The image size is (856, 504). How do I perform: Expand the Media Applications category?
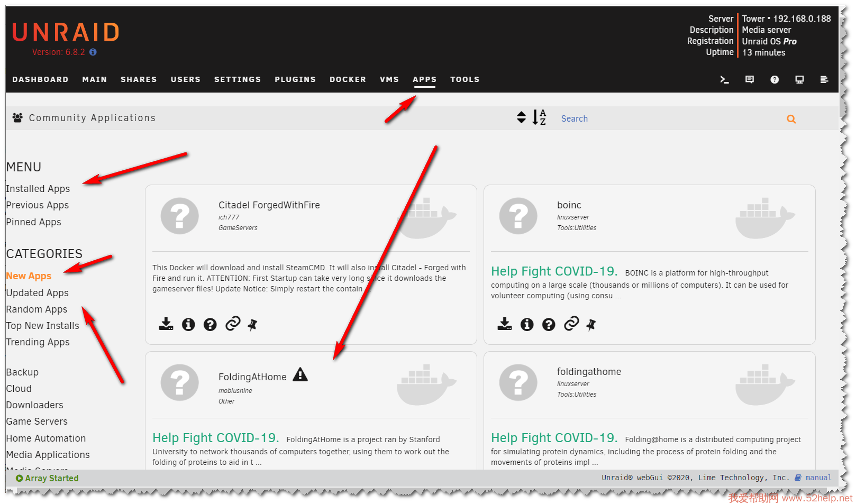tap(48, 455)
